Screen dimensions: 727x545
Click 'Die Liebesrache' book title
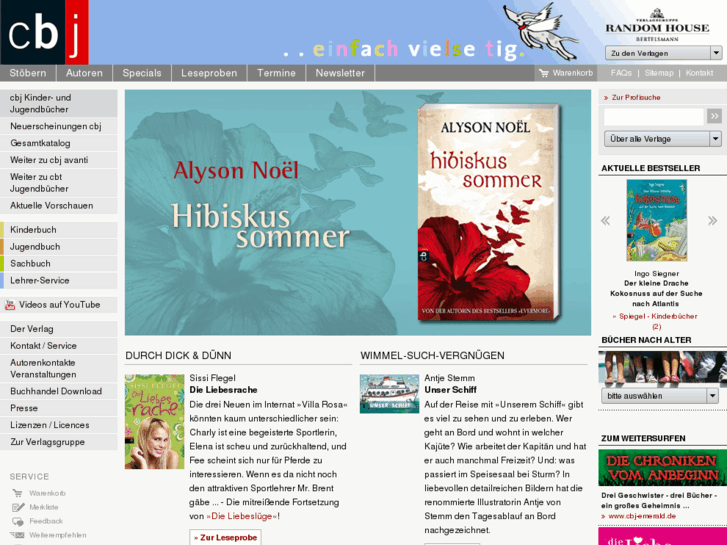pyautogui.click(x=223, y=390)
